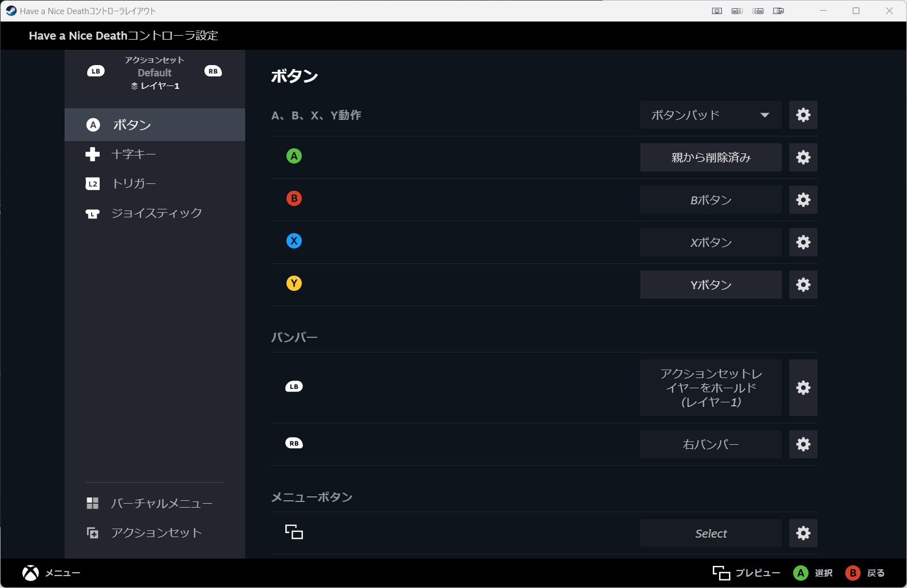Open gear settings for the RB bumper row
The width and height of the screenshot is (907, 588).
tap(803, 444)
